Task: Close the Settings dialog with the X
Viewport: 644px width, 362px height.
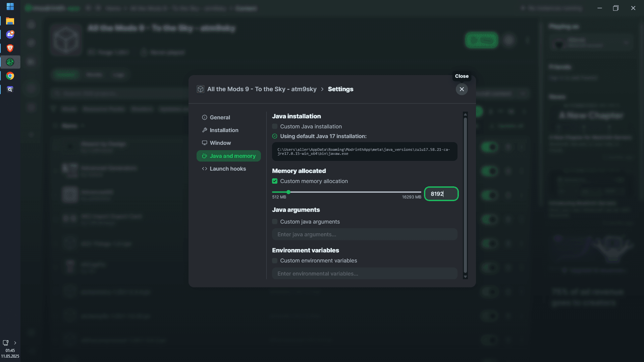Action: tap(462, 89)
